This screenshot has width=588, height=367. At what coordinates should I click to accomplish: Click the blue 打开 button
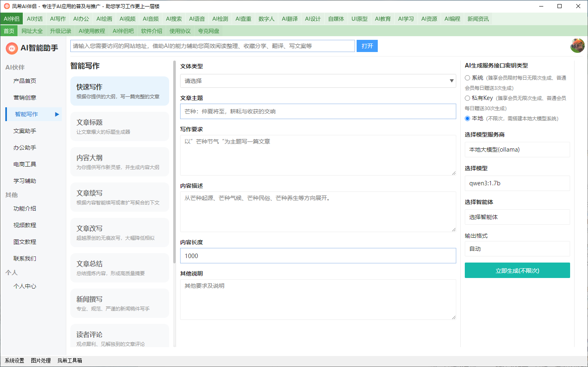pyautogui.click(x=367, y=46)
